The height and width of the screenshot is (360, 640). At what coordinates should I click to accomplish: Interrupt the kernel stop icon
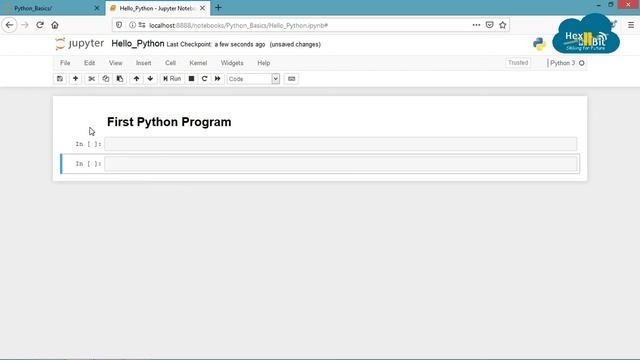(x=191, y=79)
